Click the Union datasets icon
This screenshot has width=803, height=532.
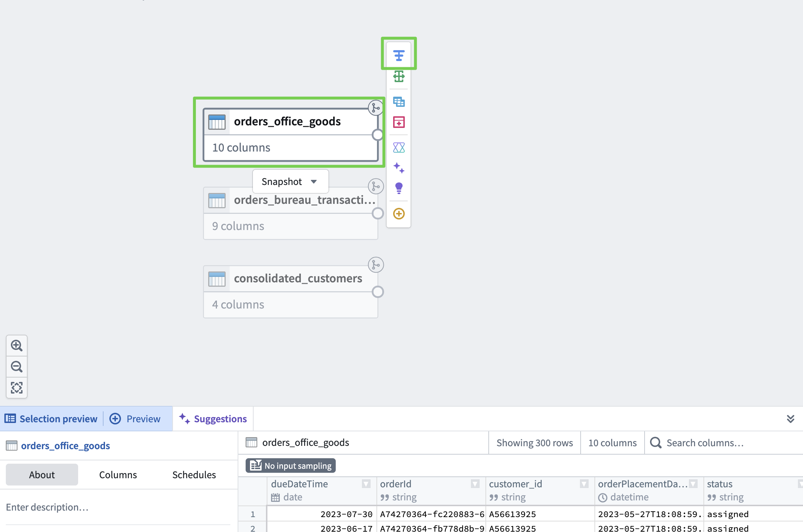399,102
